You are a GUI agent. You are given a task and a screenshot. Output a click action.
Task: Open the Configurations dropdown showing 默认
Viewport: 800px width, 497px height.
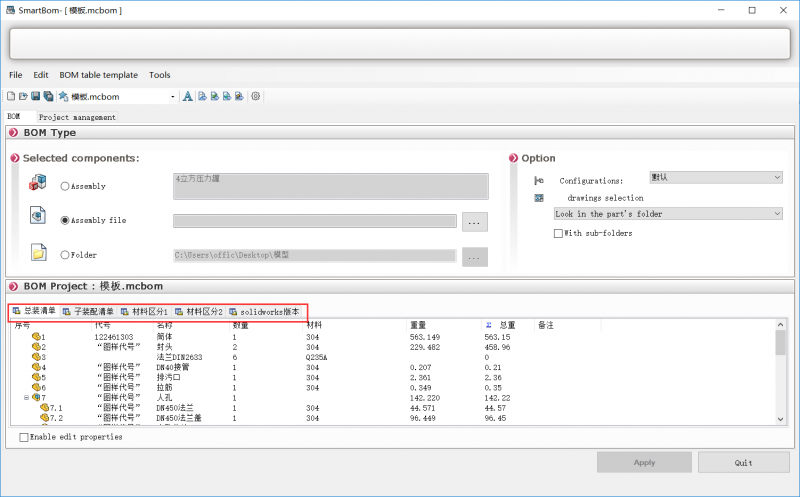click(716, 177)
